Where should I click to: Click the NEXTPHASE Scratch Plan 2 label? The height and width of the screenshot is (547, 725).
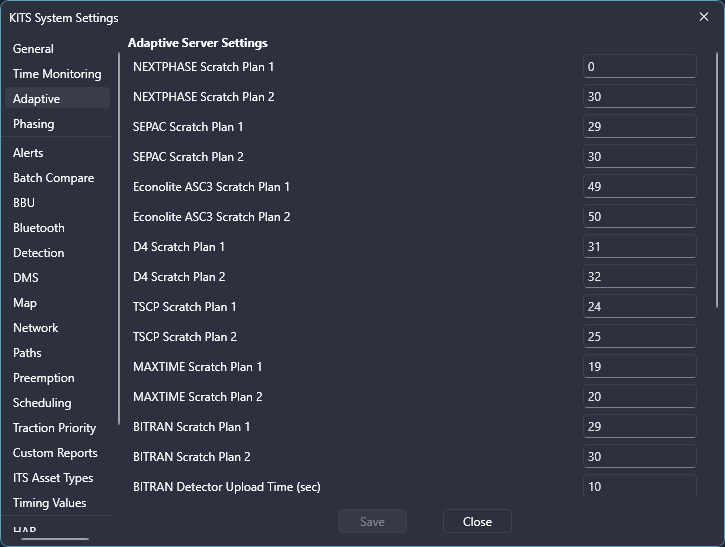pos(203,97)
